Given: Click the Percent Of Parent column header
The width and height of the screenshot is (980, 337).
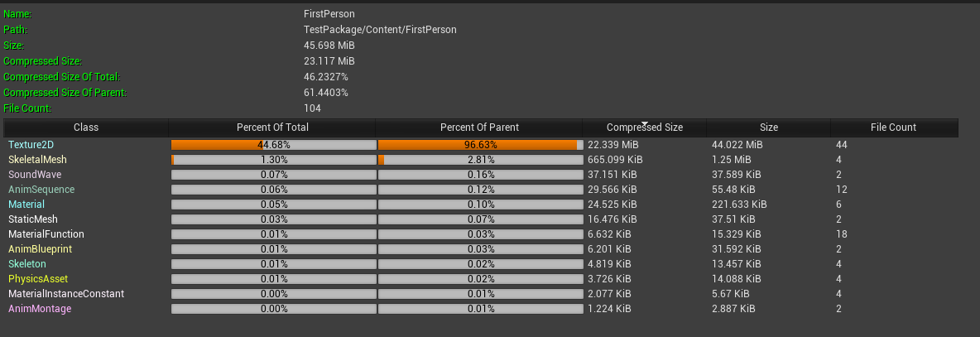Looking at the screenshot, I should pyautogui.click(x=479, y=128).
